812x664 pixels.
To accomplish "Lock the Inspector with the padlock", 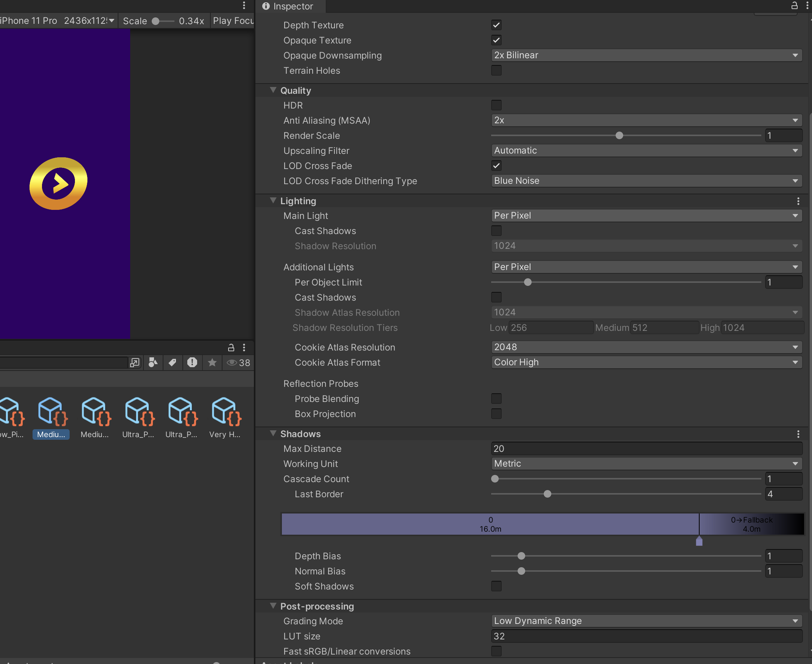I will click(x=795, y=6).
